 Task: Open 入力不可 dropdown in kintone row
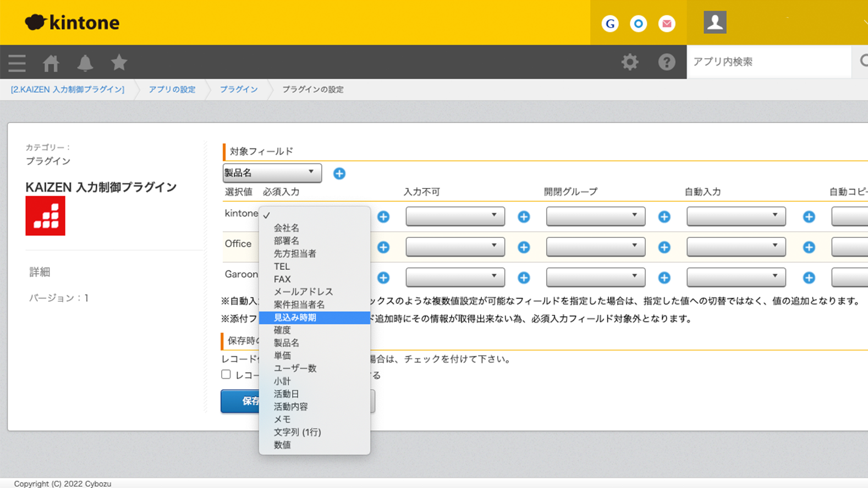pyautogui.click(x=455, y=216)
